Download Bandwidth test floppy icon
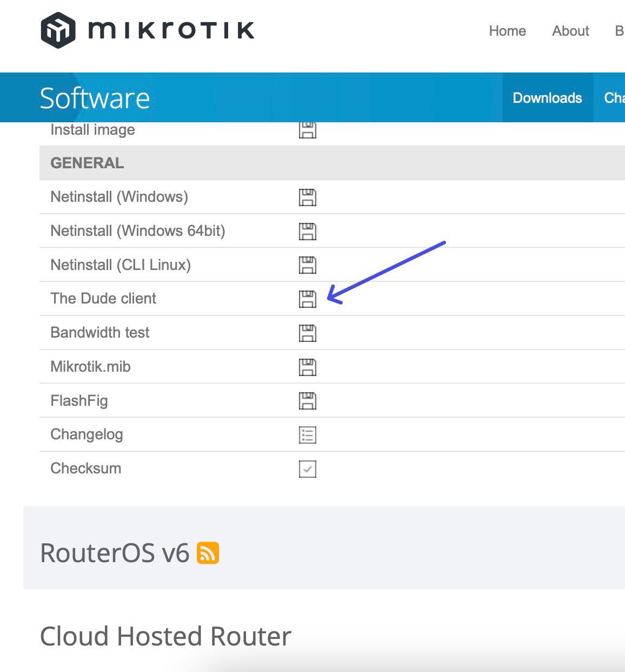Image resolution: width=625 pixels, height=672 pixels. (x=308, y=333)
